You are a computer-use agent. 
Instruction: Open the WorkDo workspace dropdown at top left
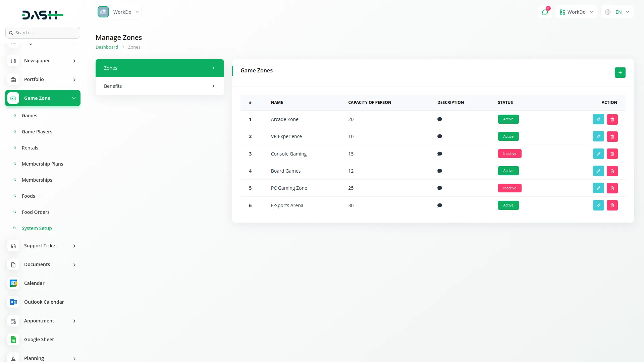point(119,12)
